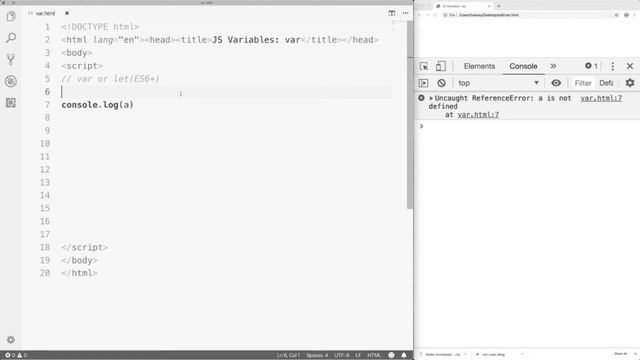This screenshot has width=640, height=360.
Task: Click the split editor icon
Action: coord(392,13)
